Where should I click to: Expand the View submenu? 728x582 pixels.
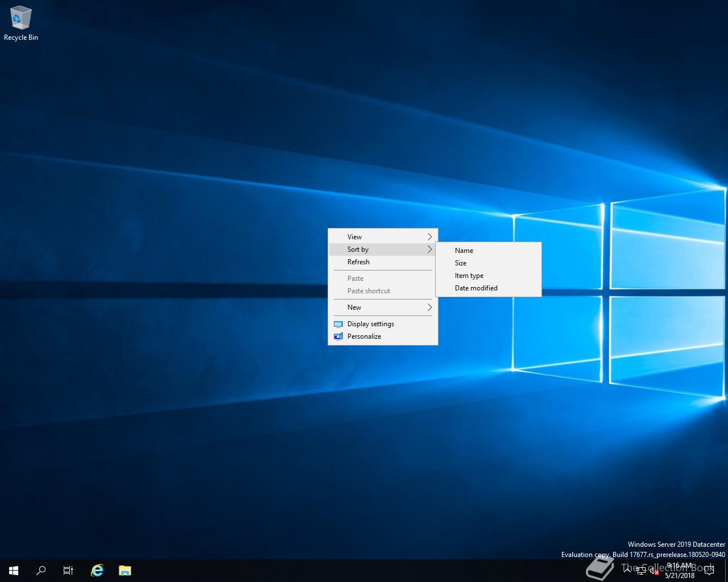383,236
